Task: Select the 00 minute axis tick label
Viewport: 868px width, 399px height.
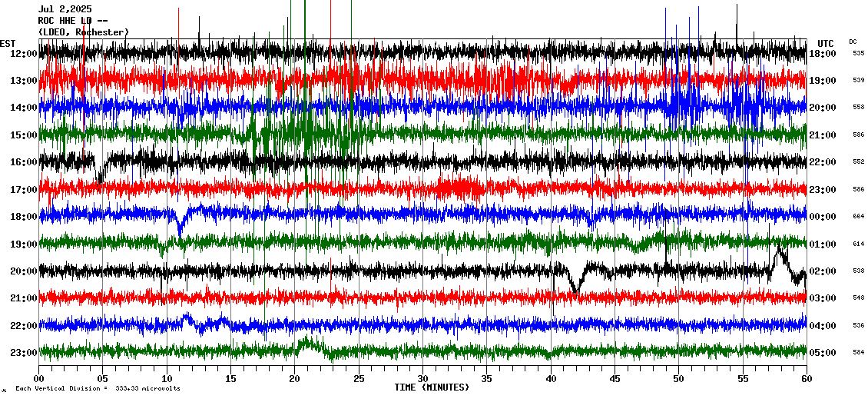Action: tap(39, 378)
